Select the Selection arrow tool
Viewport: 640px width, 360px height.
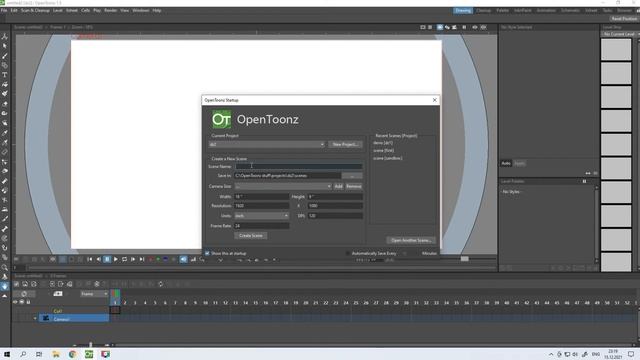tap(4, 46)
